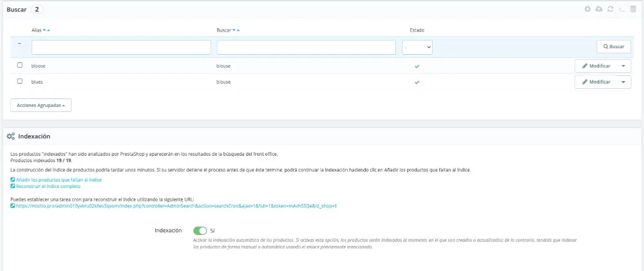Screen dimensions: 644x271
Task: Sort Alias column ascending arrow
Action: tap(48, 30)
